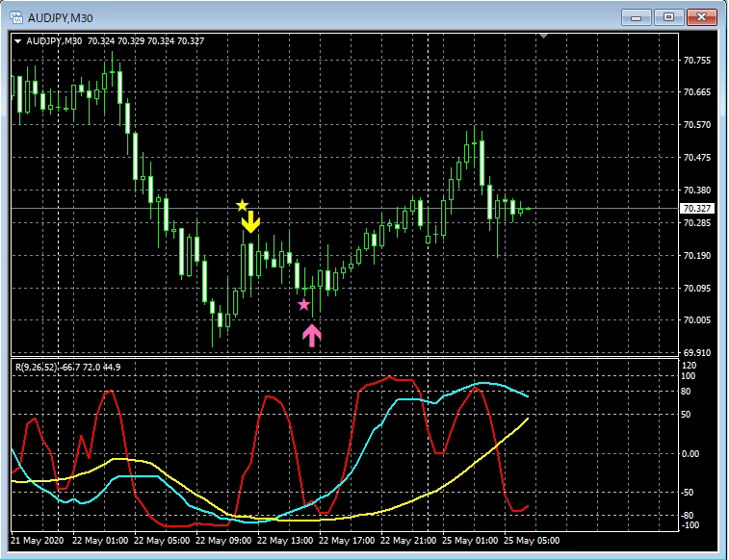Select the pink up arrow buy signal
The width and height of the screenshot is (729, 560).
click(x=312, y=335)
